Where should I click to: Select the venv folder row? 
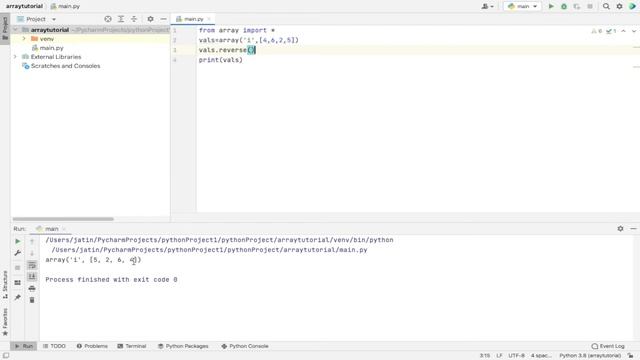[90, 39]
